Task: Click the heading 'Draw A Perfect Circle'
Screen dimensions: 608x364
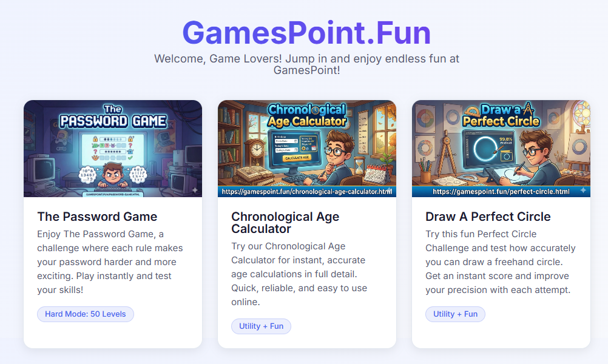Action: coord(488,217)
